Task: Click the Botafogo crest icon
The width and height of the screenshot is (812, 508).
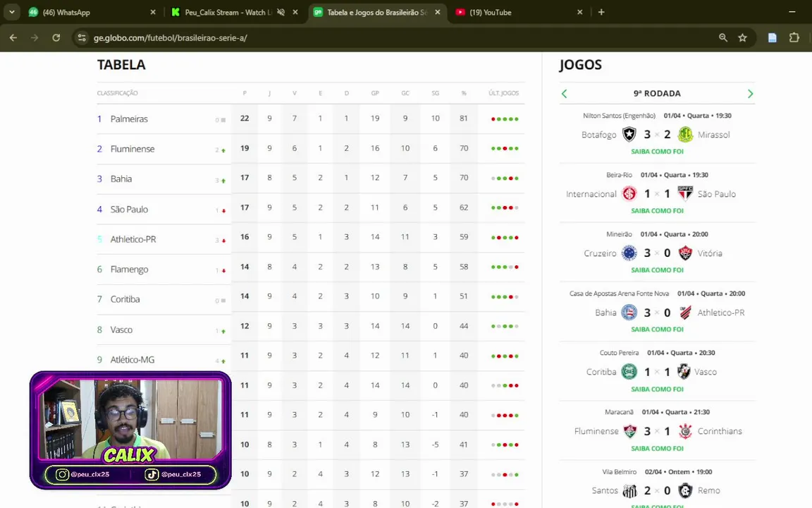Action: (x=629, y=135)
